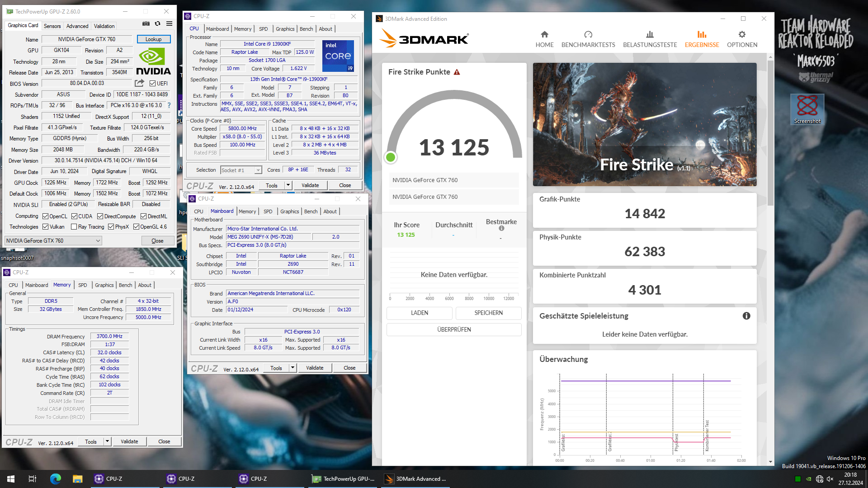Click the ÜBERPRÜFEN button in 3DMark
Screen dimensions: 868x488
(x=454, y=329)
